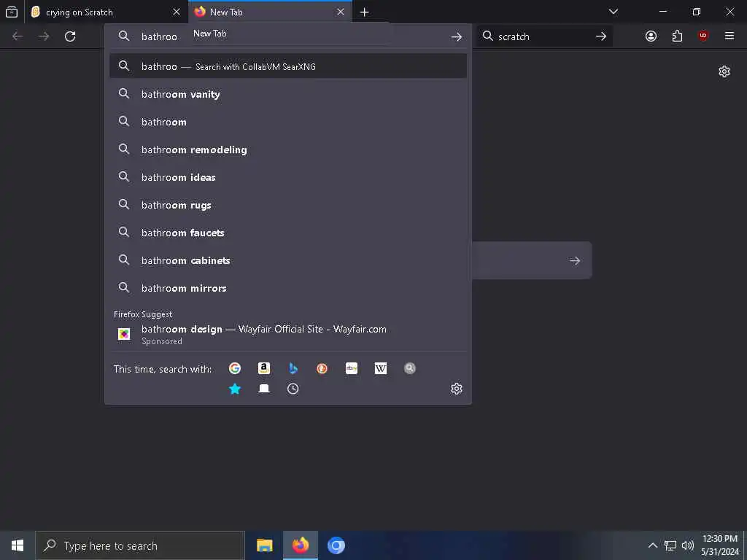The width and height of the screenshot is (747, 560).
Task: Search this time with Bing
Action: [x=293, y=368]
